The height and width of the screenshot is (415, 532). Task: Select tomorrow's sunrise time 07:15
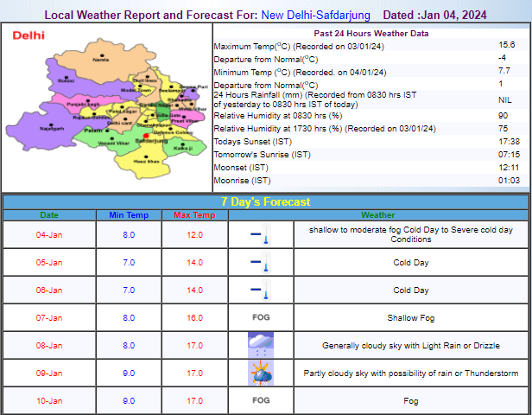509,154
